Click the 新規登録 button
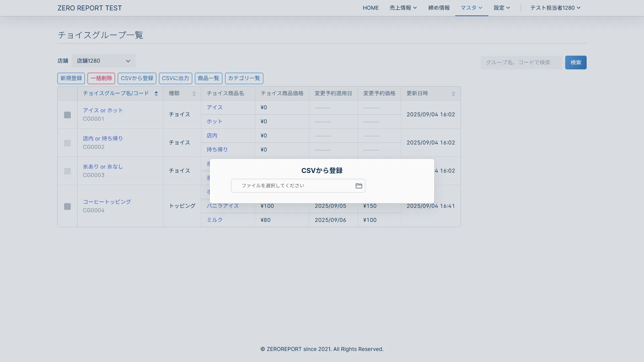Viewport: 644px width, 362px height. [x=71, y=78]
